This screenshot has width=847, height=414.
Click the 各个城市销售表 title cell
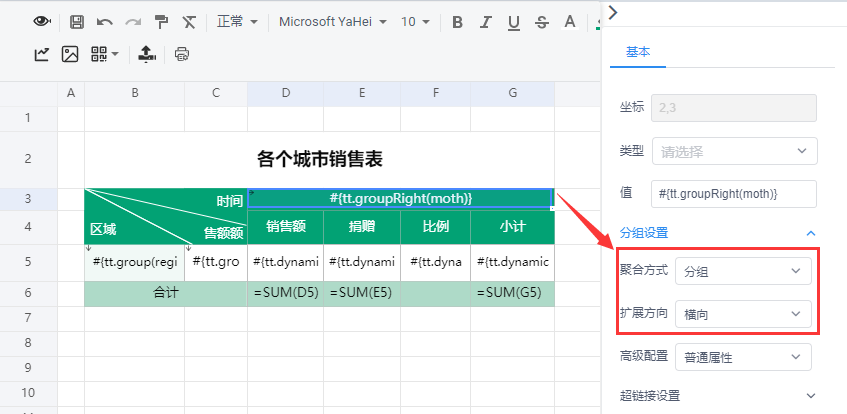(x=319, y=159)
